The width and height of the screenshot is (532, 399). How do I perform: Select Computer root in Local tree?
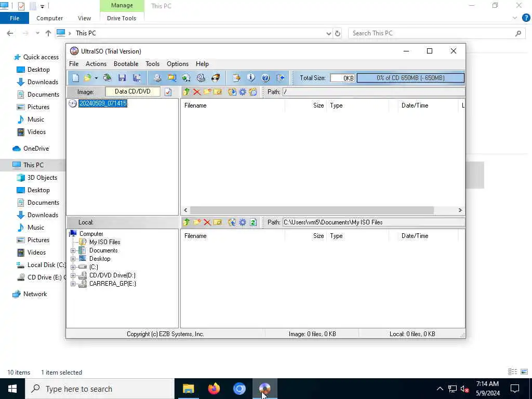tap(91, 234)
